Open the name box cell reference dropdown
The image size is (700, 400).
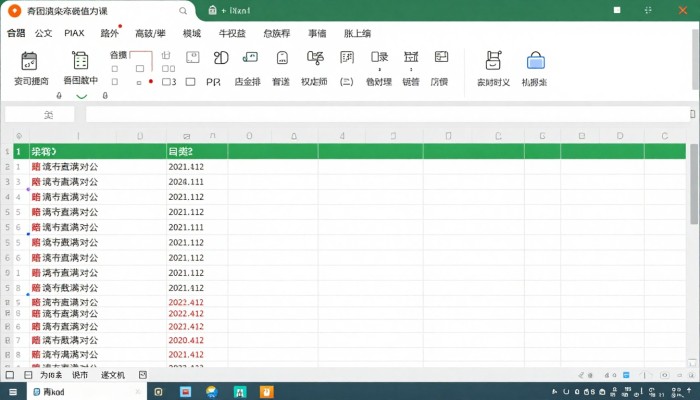44,114
